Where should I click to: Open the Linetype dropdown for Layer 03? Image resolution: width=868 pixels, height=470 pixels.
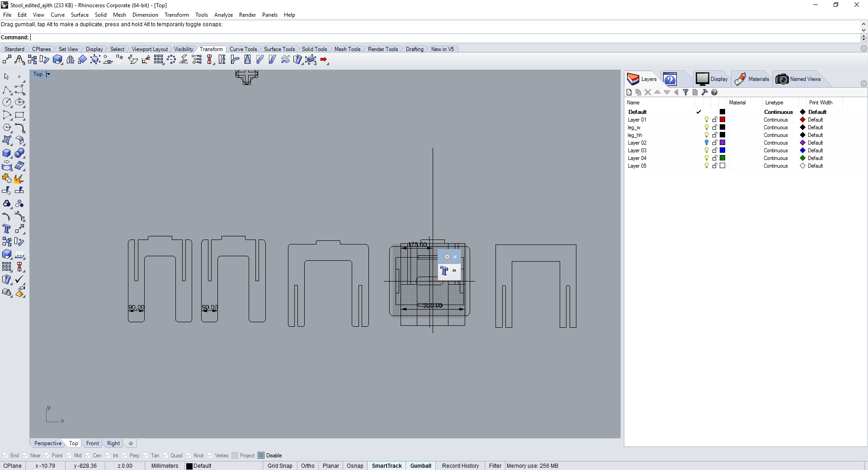776,150
